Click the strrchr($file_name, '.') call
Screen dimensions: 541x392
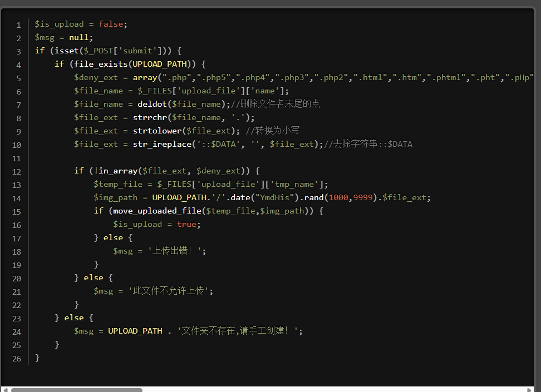[x=191, y=117]
